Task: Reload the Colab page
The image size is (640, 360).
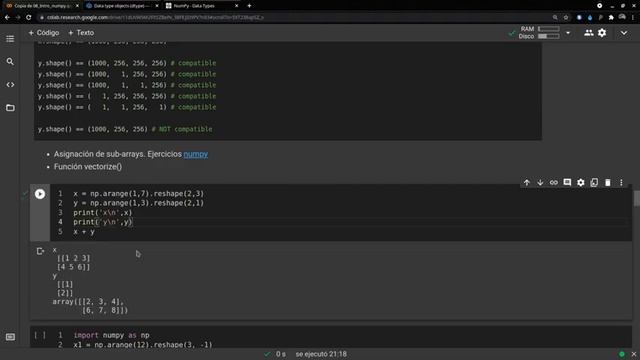Action: [x=29, y=18]
